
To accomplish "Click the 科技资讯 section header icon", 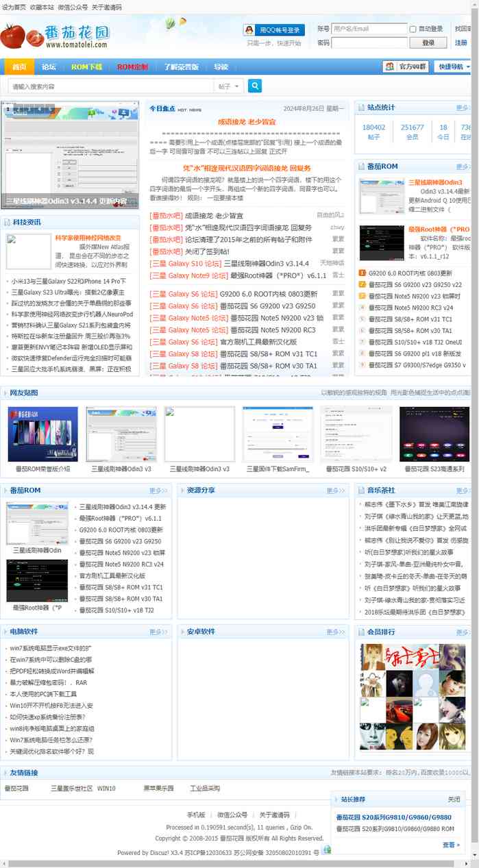I will [7, 222].
